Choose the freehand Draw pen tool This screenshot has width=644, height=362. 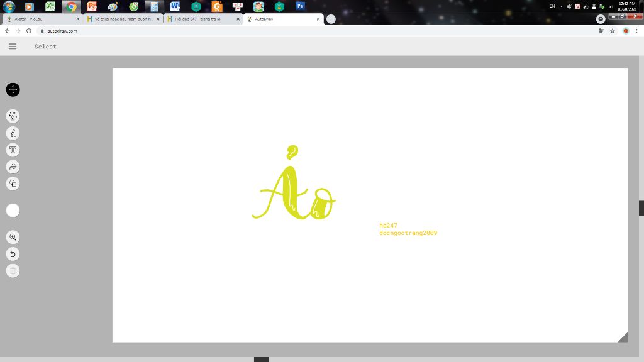13,133
